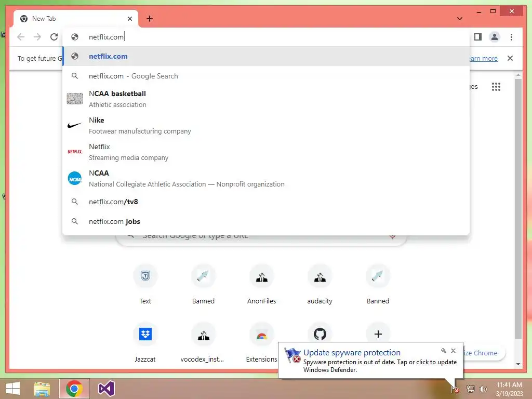Click the Netflix logo thumbnail
This screenshot has height=399, width=532.
coord(75,152)
